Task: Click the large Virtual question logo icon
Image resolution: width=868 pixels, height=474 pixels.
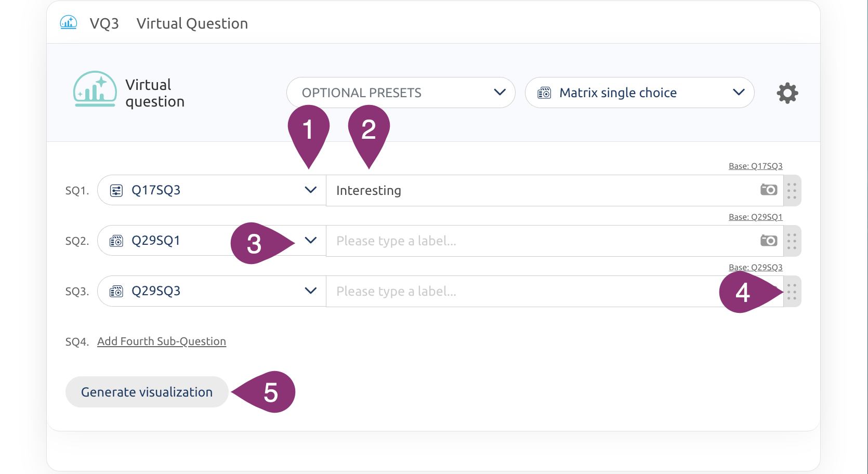Action: coord(95,89)
